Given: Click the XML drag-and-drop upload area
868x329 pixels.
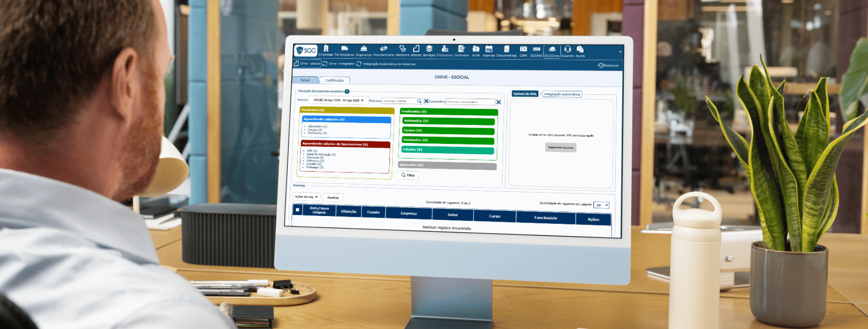Looking at the screenshot, I should [561, 143].
